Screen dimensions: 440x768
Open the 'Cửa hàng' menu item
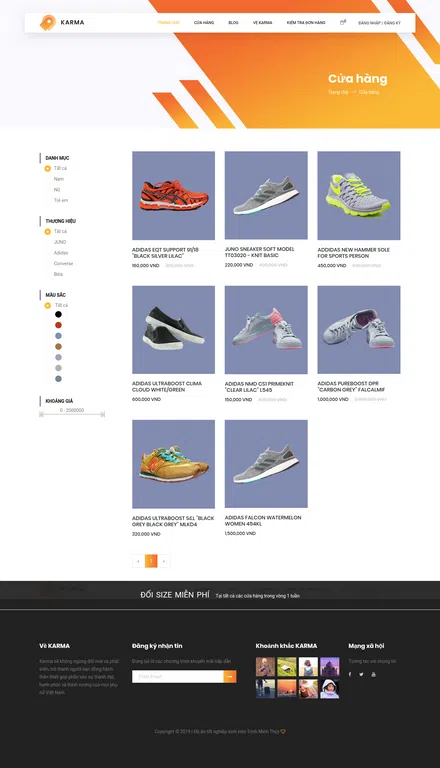(x=204, y=23)
